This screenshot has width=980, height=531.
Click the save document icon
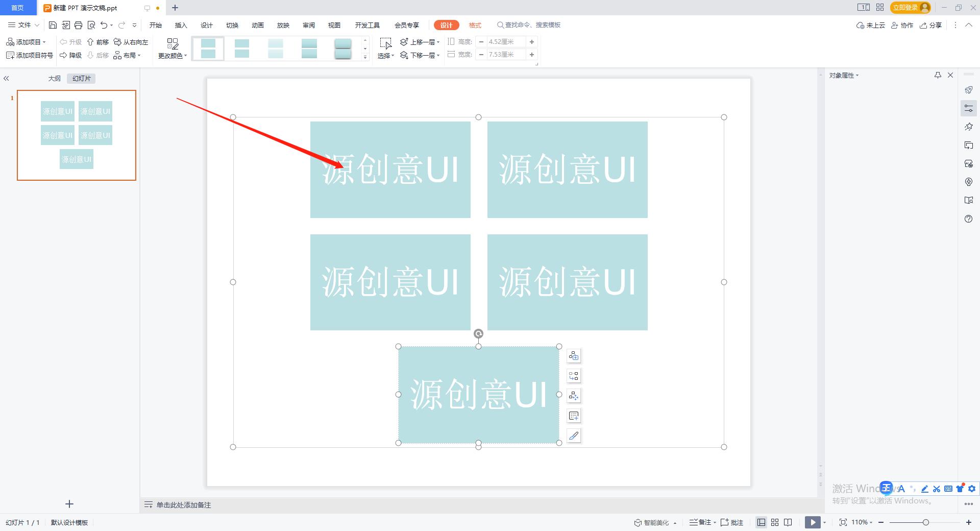click(53, 25)
